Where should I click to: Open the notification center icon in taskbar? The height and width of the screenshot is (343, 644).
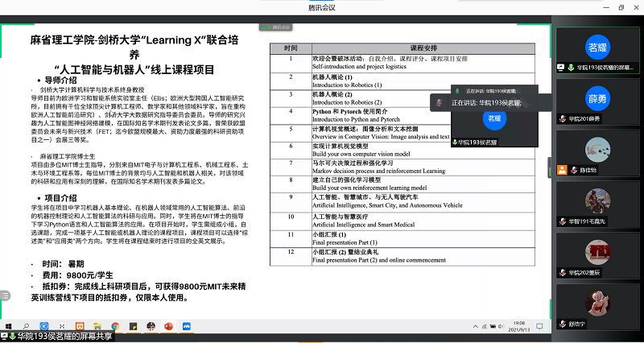[539, 327]
